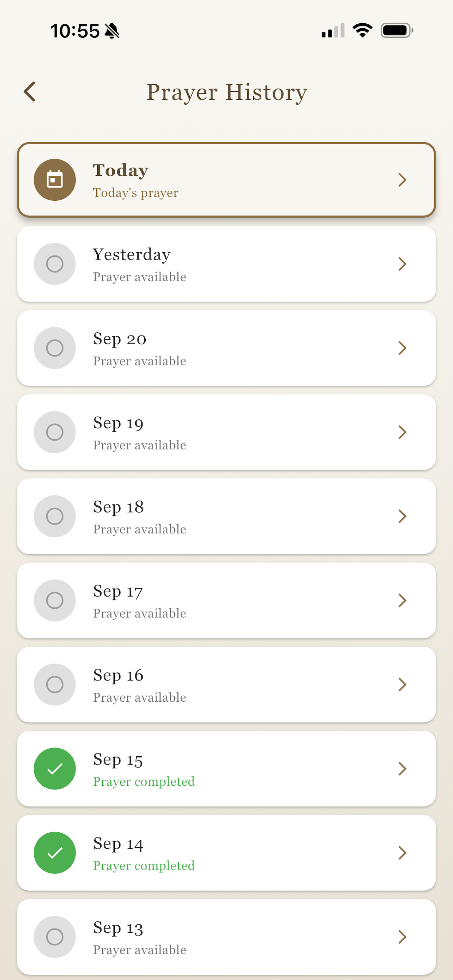Viewport: 453px width, 980px height.
Task: Tap the calendar icon on Today card
Action: coord(55,180)
